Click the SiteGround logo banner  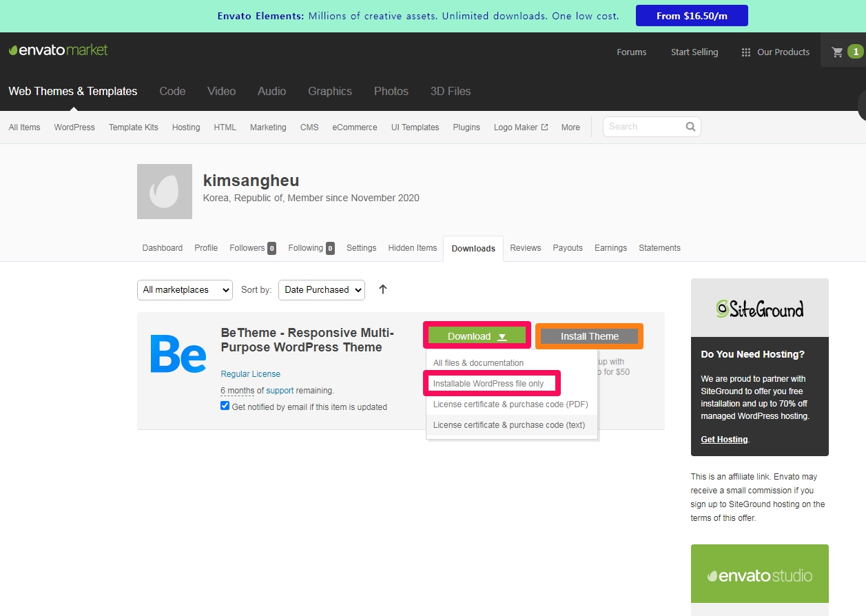(x=760, y=308)
